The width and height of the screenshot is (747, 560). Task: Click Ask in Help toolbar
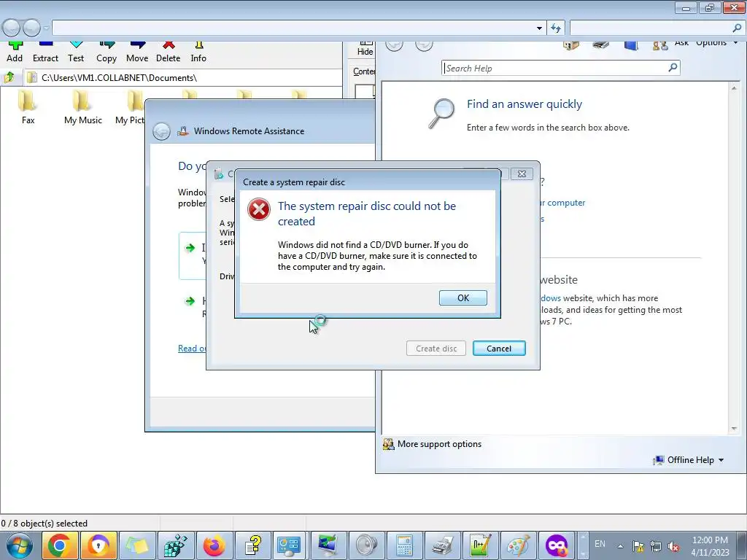pos(681,43)
